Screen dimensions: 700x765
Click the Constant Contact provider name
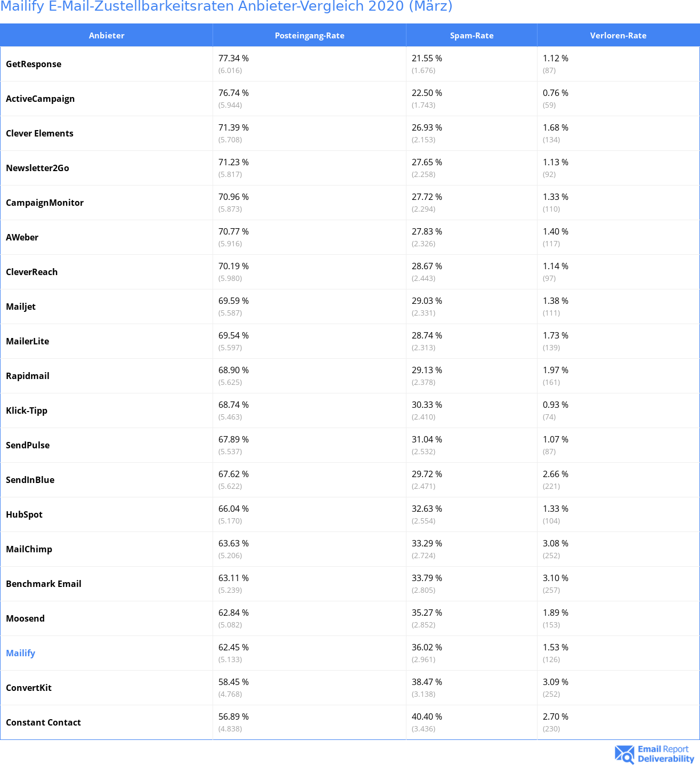pyautogui.click(x=43, y=722)
